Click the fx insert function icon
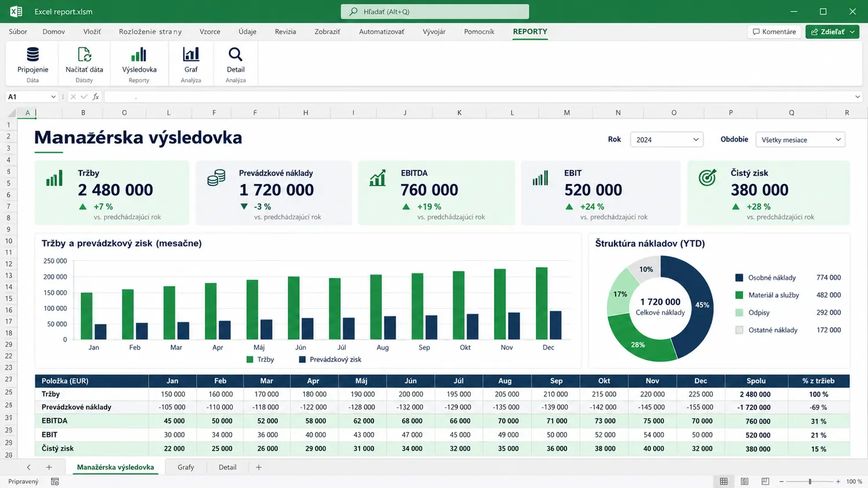 (x=96, y=97)
